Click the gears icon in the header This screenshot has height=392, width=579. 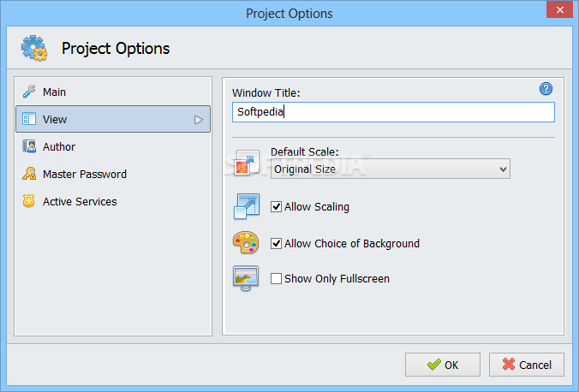tap(34, 48)
